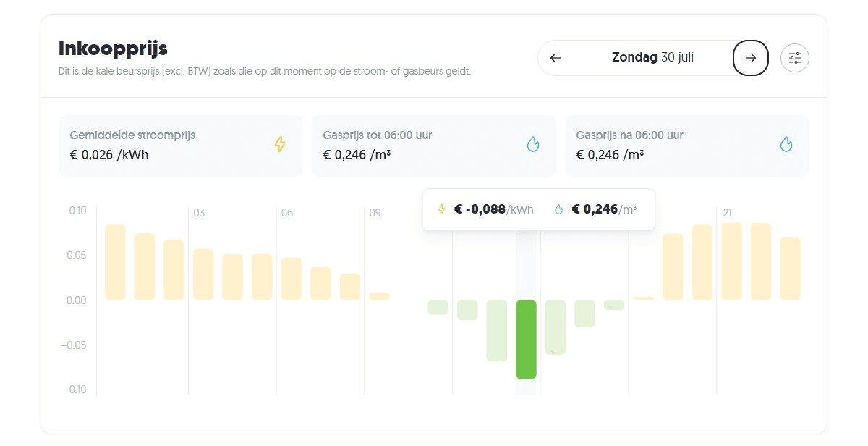
Task: Select the Gemiddelde stroomprijs summary card
Action: tap(180, 145)
